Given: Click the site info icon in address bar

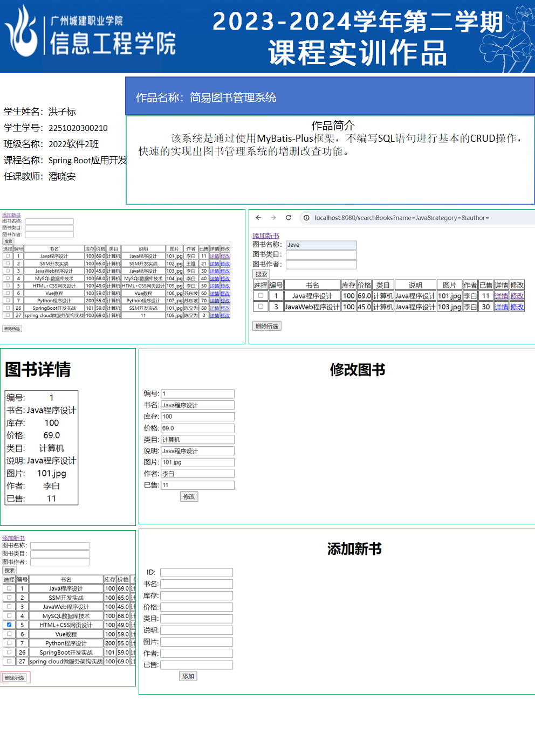Looking at the screenshot, I should (x=306, y=218).
